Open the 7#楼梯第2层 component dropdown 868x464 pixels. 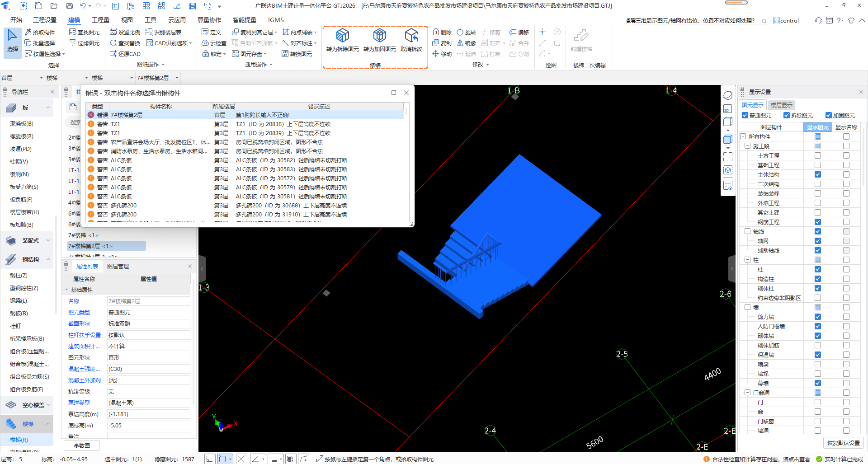click(x=177, y=78)
